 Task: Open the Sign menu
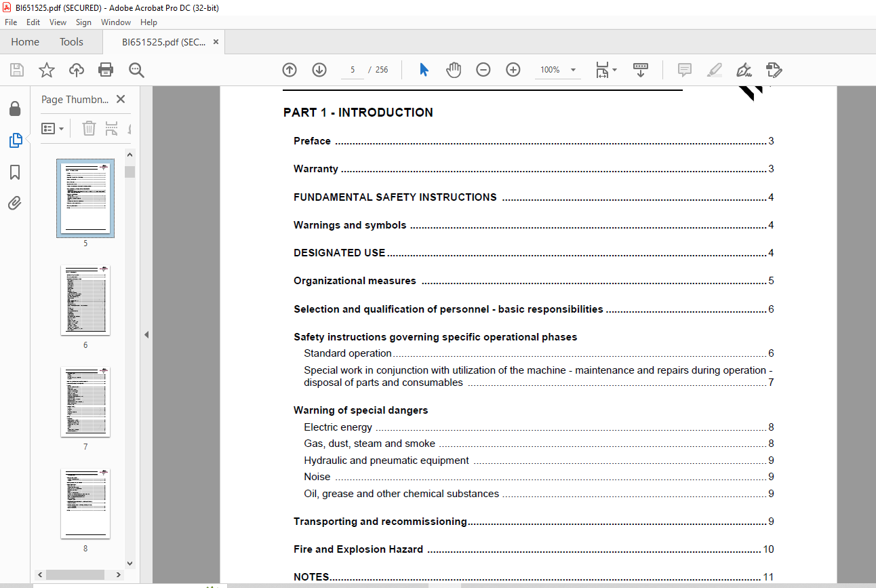pyautogui.click(x=83, y=22)
